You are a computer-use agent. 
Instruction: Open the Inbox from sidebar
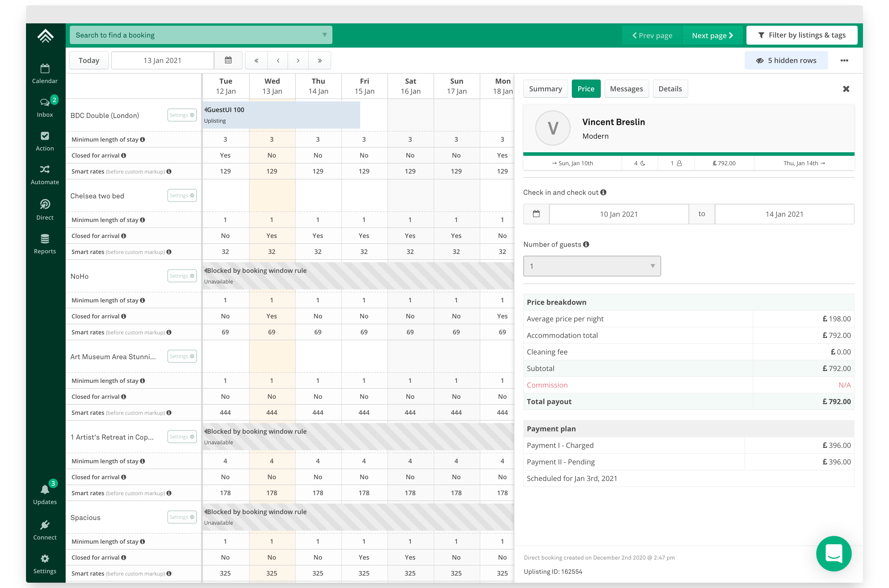pos(45,107)
